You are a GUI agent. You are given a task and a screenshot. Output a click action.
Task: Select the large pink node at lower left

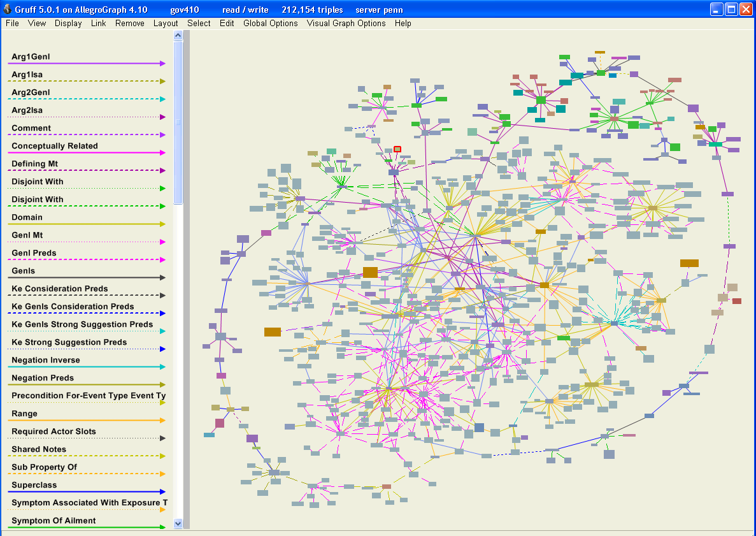click(220, 423)
